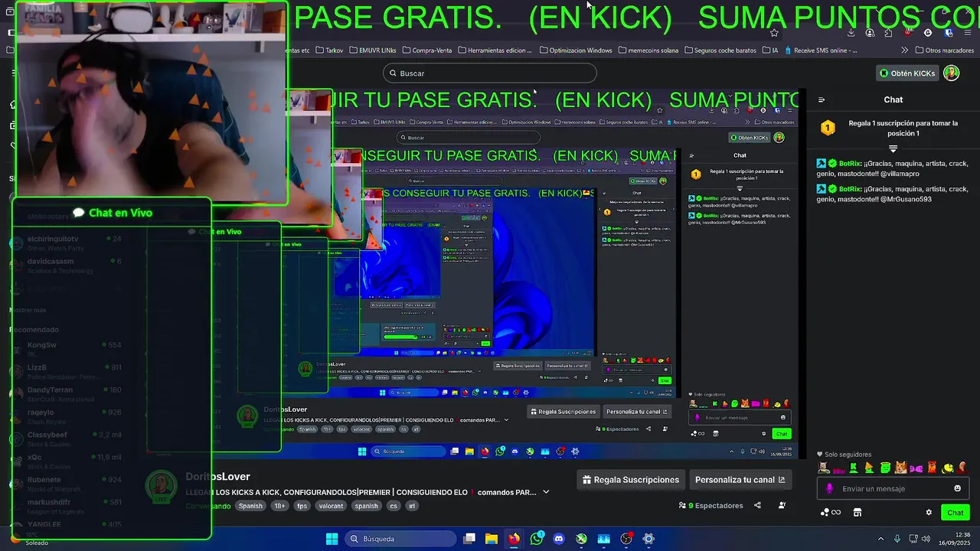The height and width of the screenshot is (551, 980).
Task: Open the Optimizacion Windows bookmarks folder
Action: [x=576, y=51]
